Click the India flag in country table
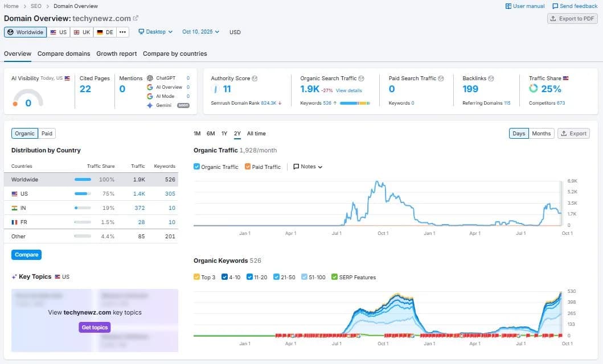Viewport: 603px width, 364px height. pos(15,208)
